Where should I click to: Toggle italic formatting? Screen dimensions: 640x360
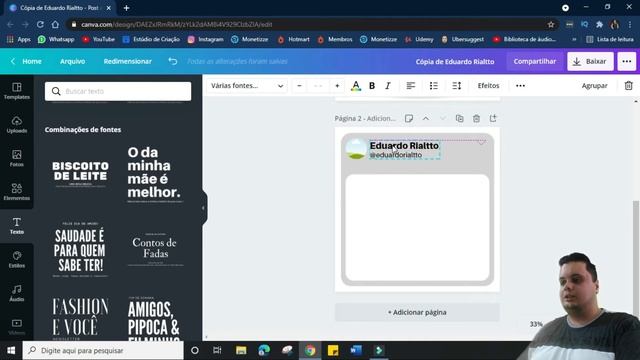(388, 86)
